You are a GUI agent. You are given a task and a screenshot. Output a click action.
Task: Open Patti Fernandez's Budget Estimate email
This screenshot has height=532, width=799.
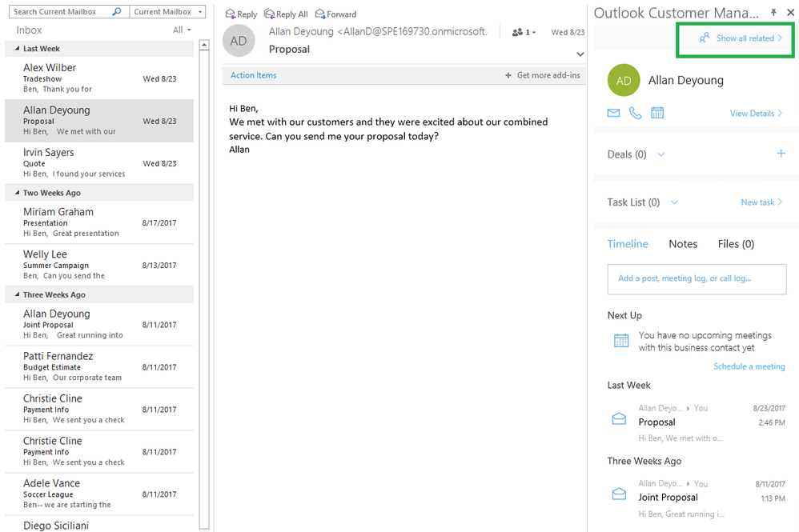(x=99, y=366)
